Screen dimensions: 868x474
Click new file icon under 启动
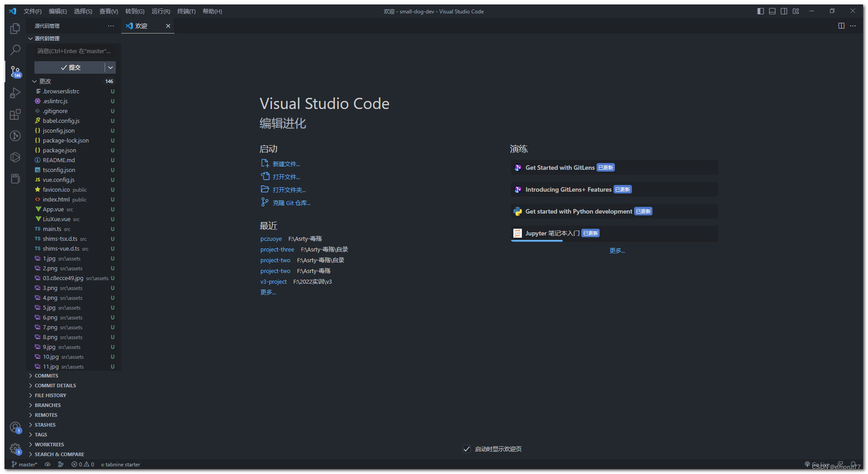tap(265, 164)
